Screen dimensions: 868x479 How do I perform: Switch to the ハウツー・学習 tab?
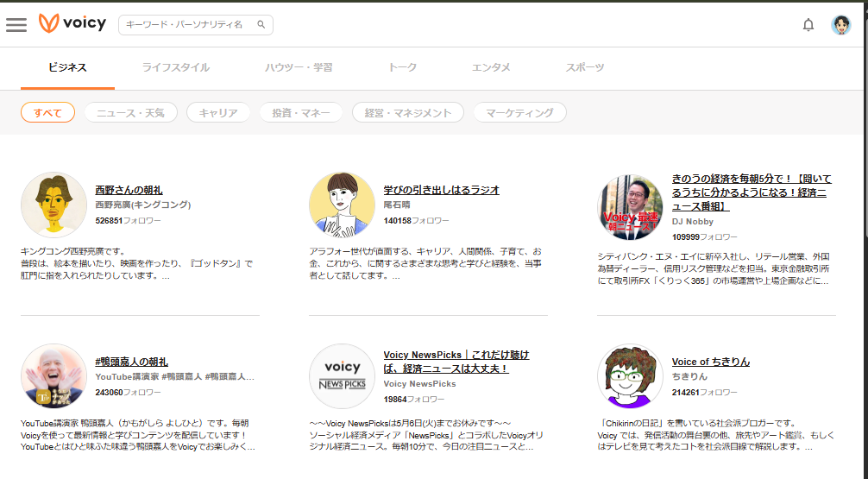coord(299,67)
